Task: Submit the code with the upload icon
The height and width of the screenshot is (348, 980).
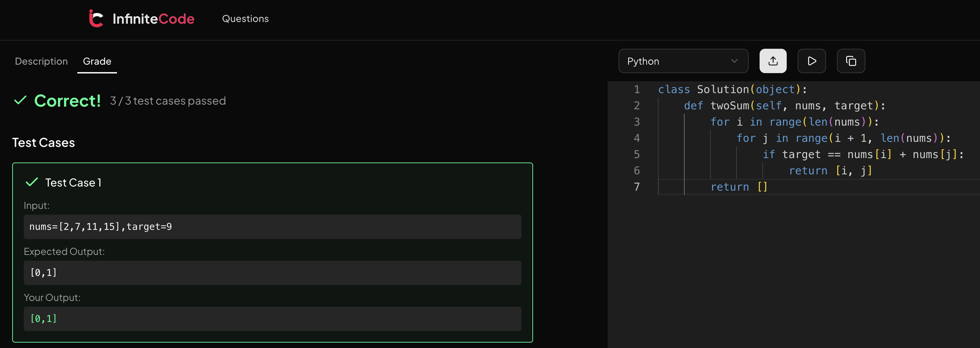Action: 773,61
